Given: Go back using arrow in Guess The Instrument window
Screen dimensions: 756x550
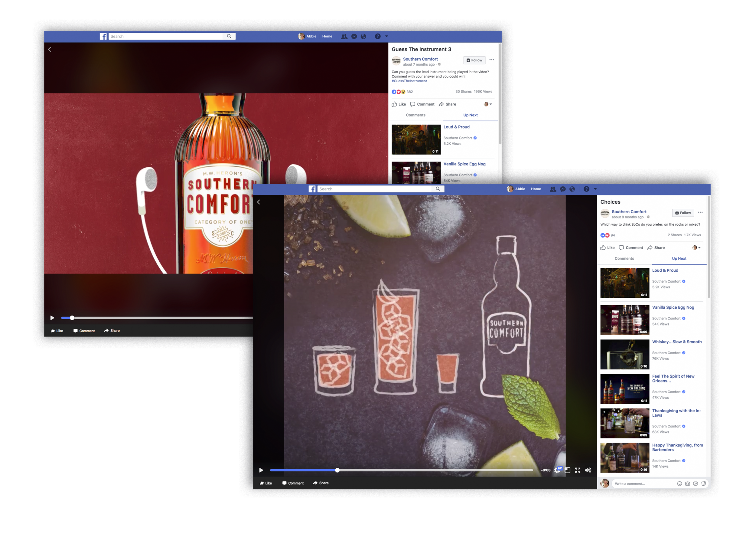Looking at the screenshot, I should [x=49, y=49].
